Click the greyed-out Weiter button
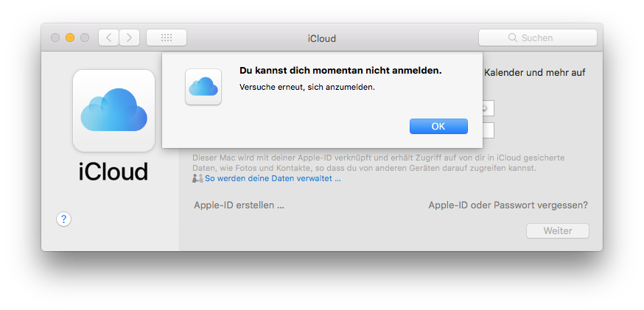 pyautogui.click(x=557, y=230)
